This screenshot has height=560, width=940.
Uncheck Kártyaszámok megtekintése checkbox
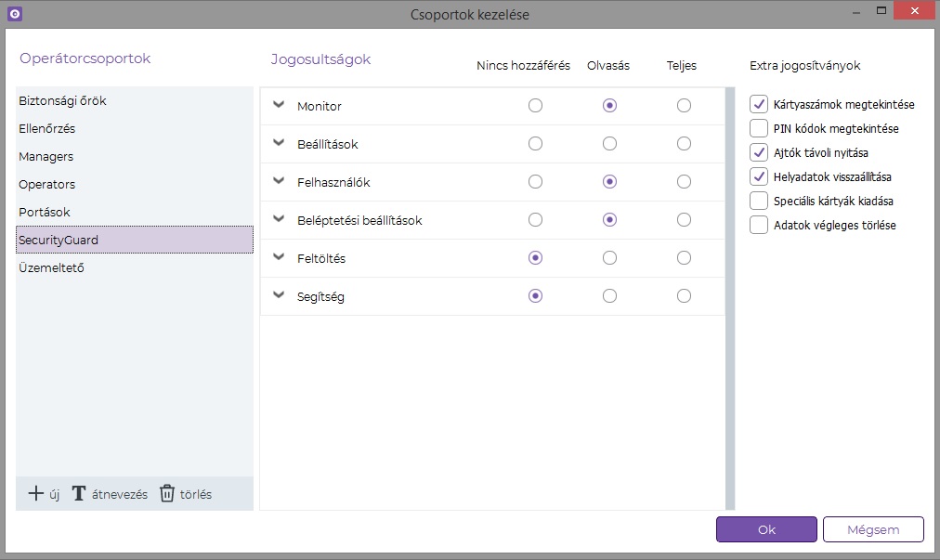pyautogui.click(x=759, y=104)
